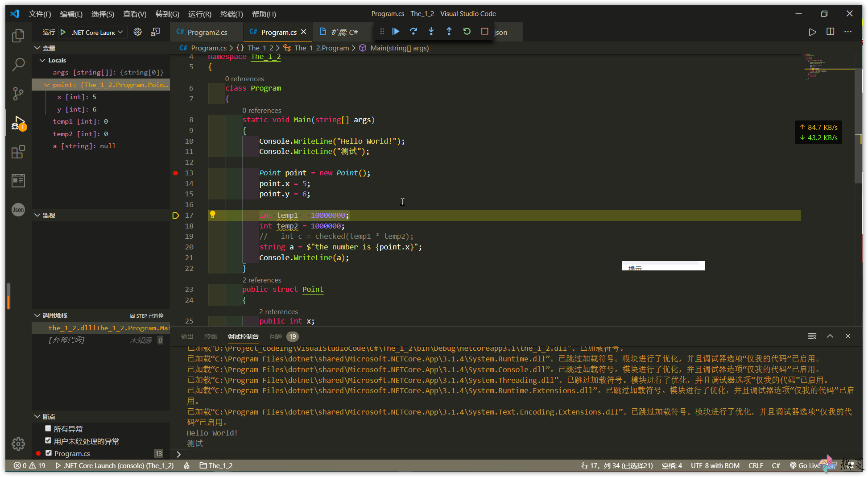Switch to the Program2.cs tab
868x477 pixels.
(x=207, y=32)
